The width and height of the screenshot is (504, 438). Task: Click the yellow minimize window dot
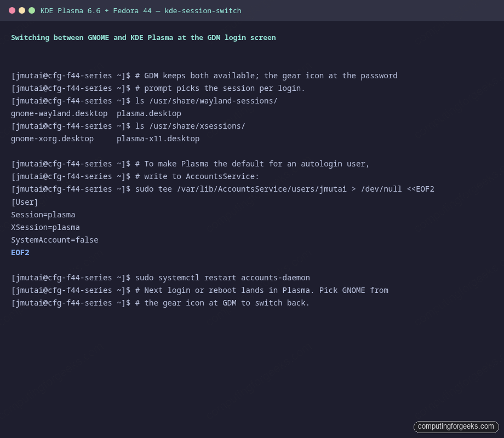point(22,10)
